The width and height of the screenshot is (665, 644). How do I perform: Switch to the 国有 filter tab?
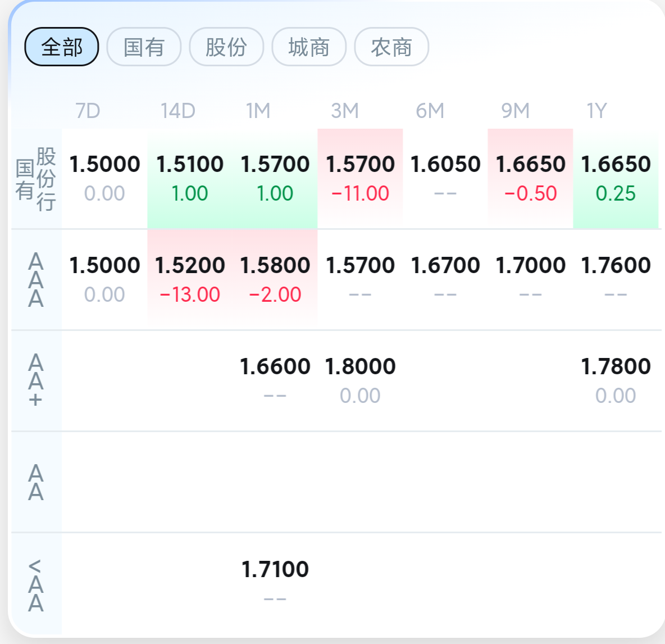(x=144, y=47)
